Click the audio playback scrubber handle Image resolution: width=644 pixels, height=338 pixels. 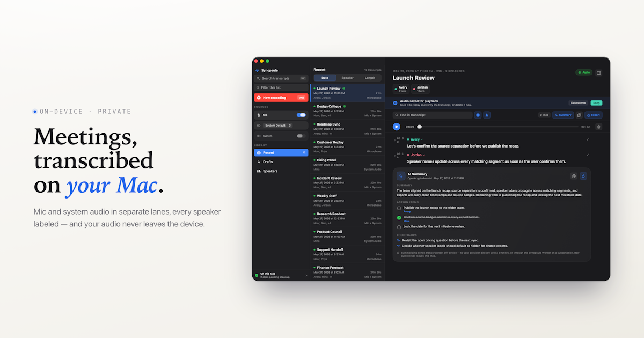click(420, 127)
